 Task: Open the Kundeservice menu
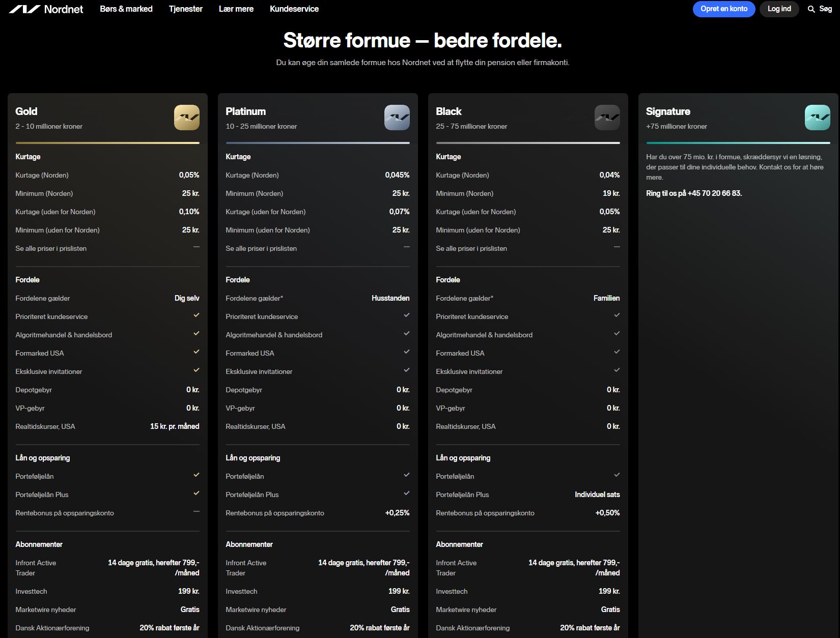(294, 9)
